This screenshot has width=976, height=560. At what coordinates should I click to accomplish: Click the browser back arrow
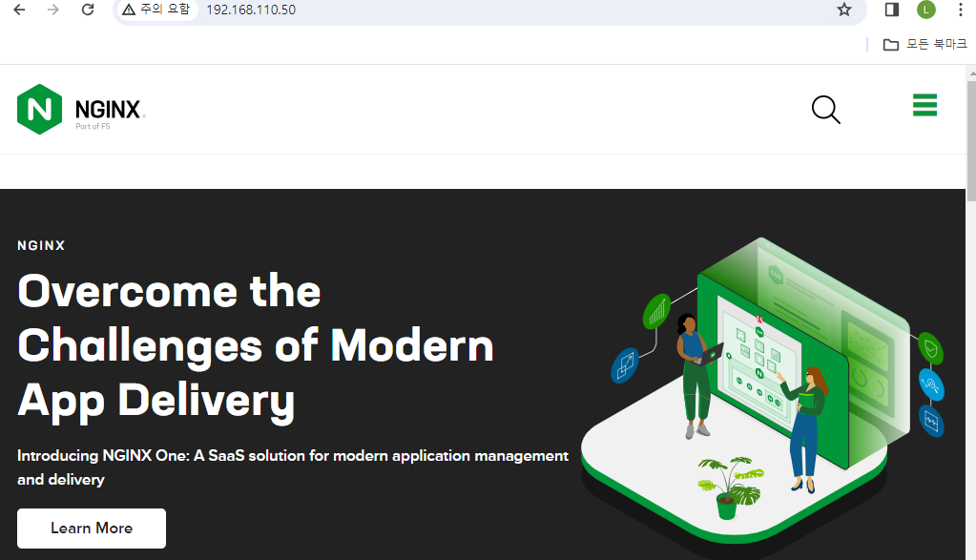pyautogui.click(x=19, y=10)
